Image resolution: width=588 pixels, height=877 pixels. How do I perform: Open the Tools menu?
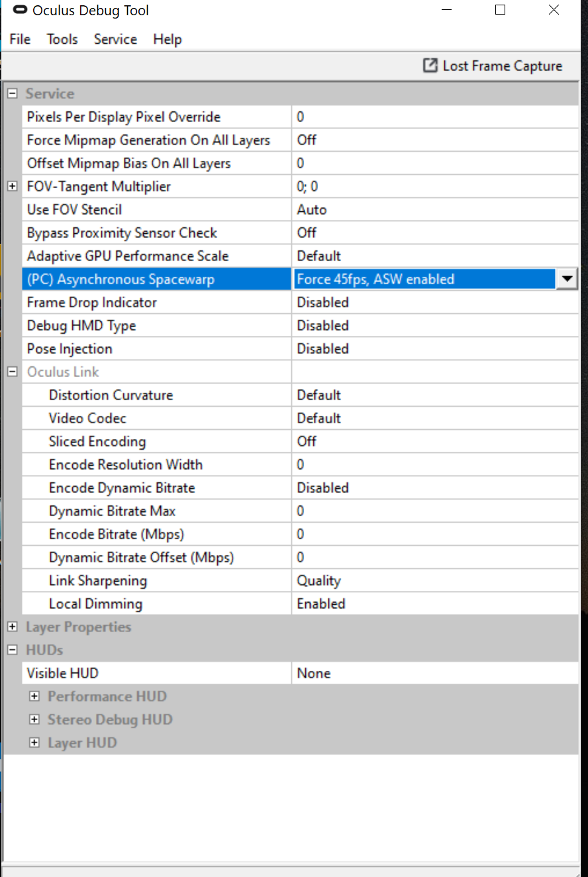pos(62,39)
